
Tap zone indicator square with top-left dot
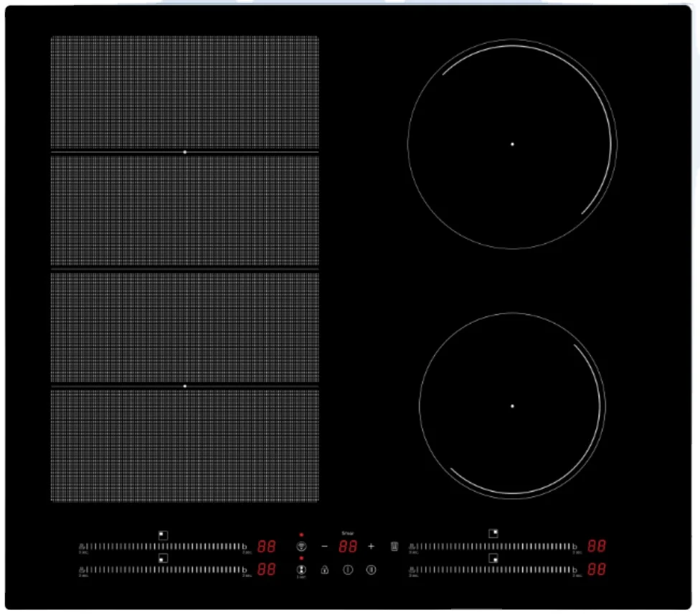pyautogui.click(x=164, y=535)
